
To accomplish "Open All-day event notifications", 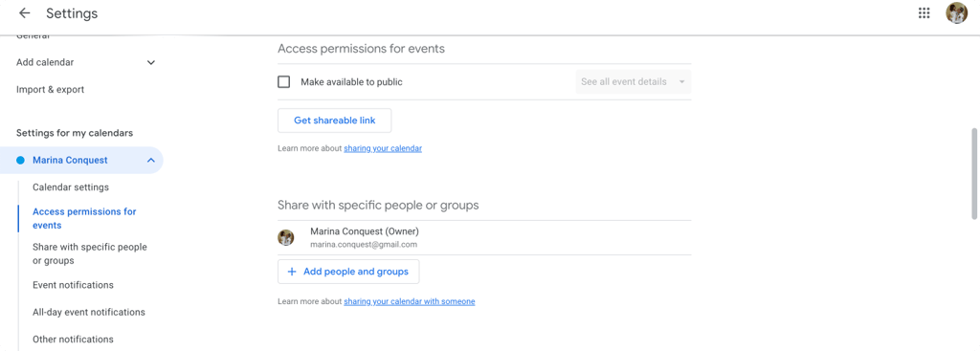I will click(x=89, y=313).
